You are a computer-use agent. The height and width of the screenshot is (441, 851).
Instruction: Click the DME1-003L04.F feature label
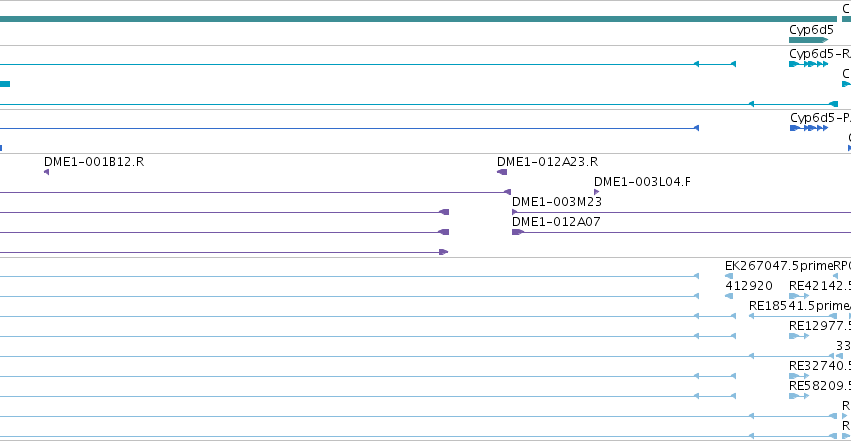point(643,182)
